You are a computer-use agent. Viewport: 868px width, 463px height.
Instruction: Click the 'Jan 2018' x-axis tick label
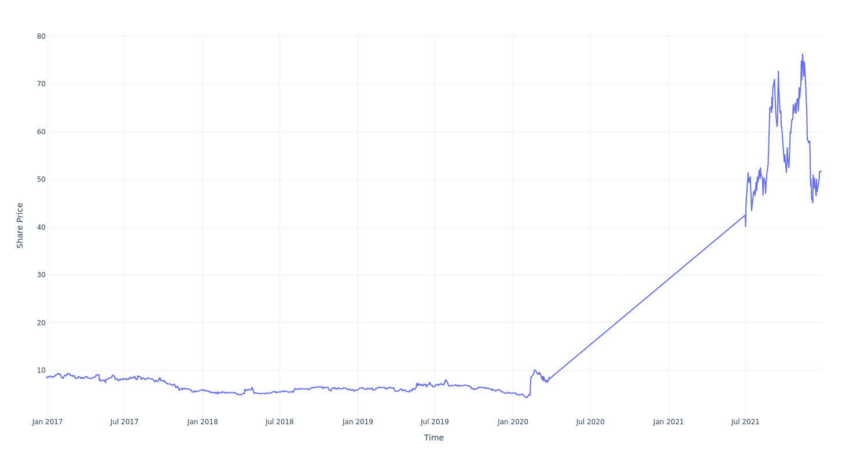click(x=203, y=422)
